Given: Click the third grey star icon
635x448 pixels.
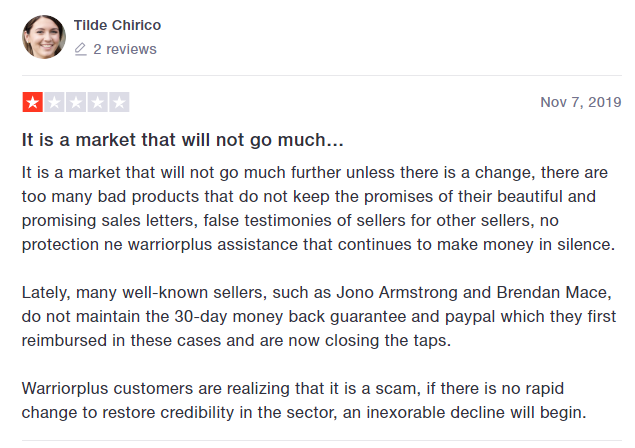Looking at the screenshot, I should (76, 102).
